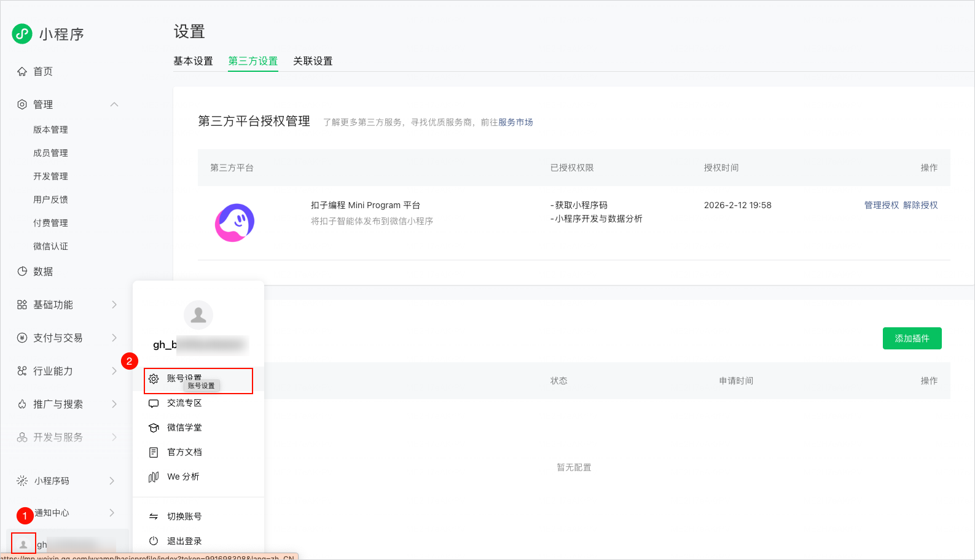Switch to the 关联设置 tab

[313, 61]
